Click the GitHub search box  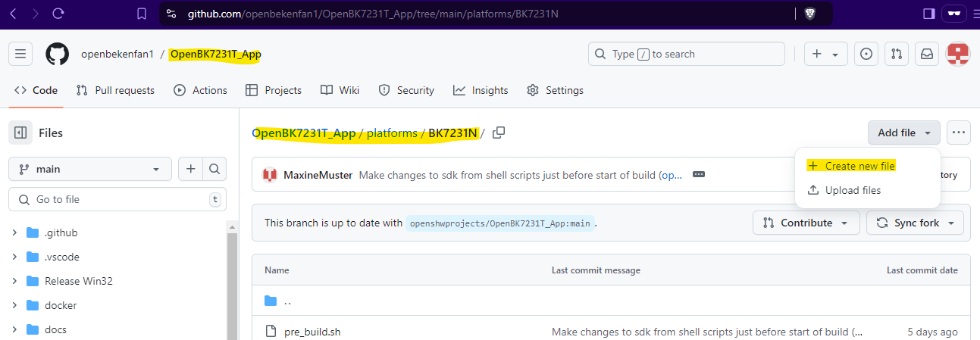coord(687,54)
